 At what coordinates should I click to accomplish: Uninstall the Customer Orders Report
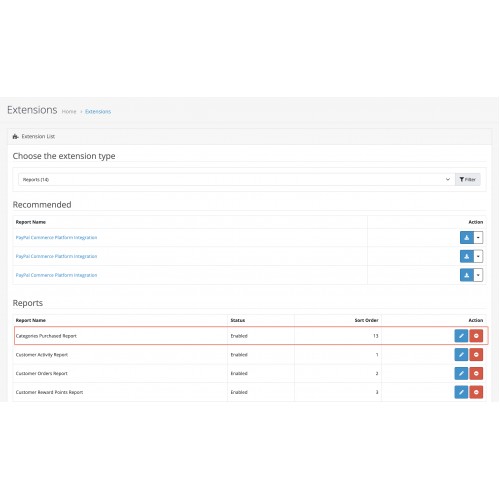click(x=476, y=373)
